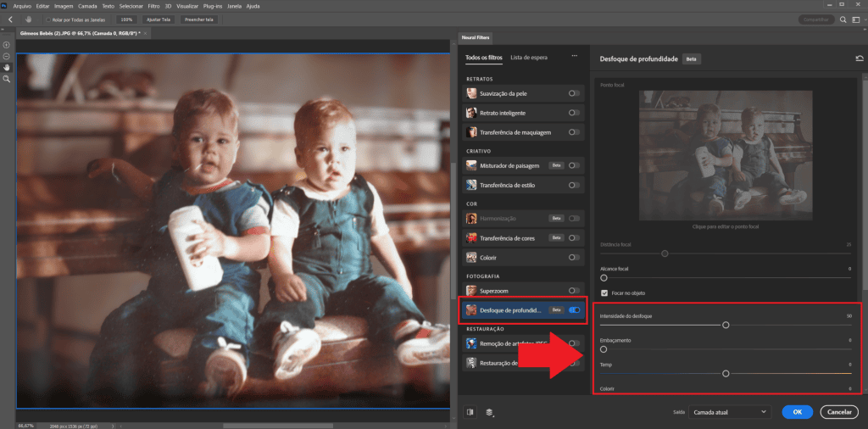This screenshot has width=868, height=429.
Task: Close the Gêmeos Bebês document tab
Action: tap(145, 33)
